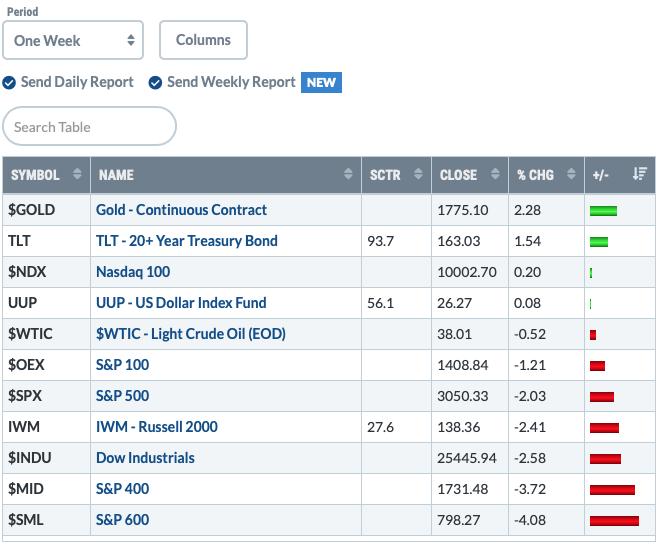The width and height of the screenshot is (661, 545).
Task: Click the close value 3050.33
Action: 462,396
